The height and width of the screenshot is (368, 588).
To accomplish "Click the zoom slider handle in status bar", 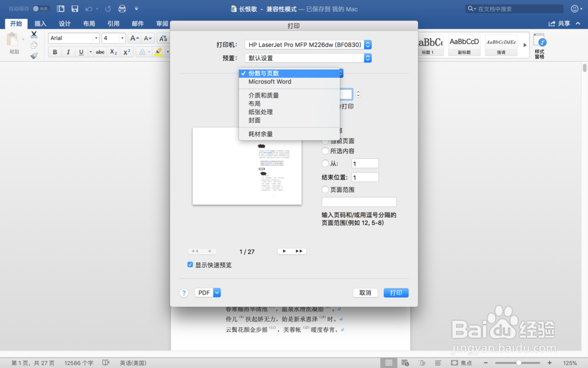I will pyautogui.click(x=519, y=363).
